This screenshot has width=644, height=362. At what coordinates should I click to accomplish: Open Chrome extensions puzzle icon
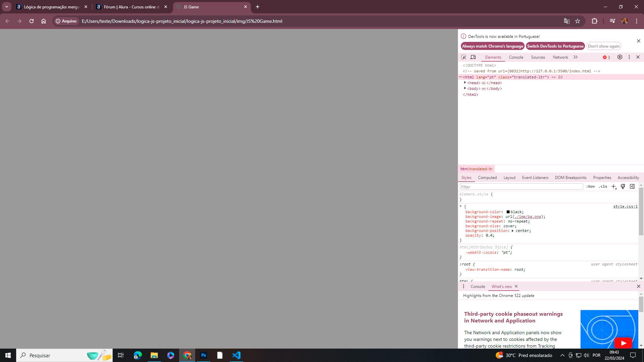click(594, 21)
